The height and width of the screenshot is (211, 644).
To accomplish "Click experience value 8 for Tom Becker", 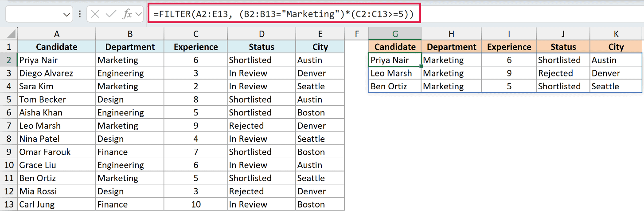I will (195, 99).
